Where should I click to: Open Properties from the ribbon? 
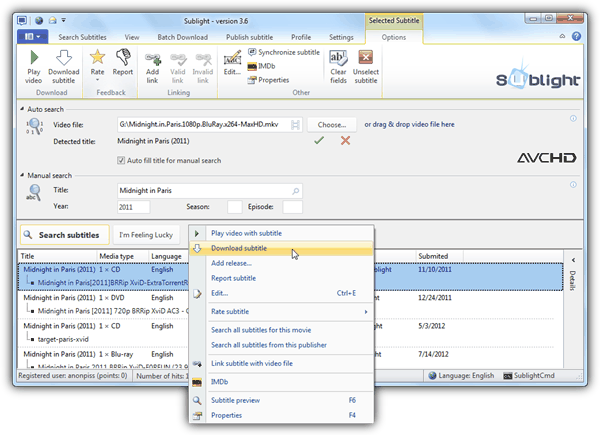pos(268,80)
